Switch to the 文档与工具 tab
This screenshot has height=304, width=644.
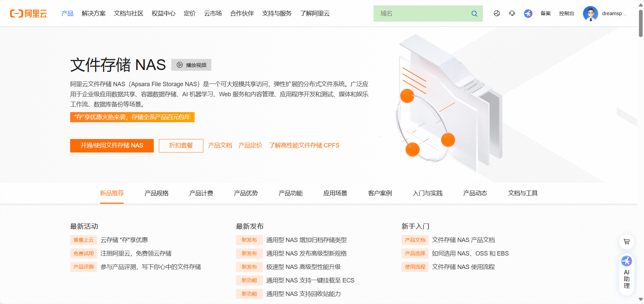(523, 193)
